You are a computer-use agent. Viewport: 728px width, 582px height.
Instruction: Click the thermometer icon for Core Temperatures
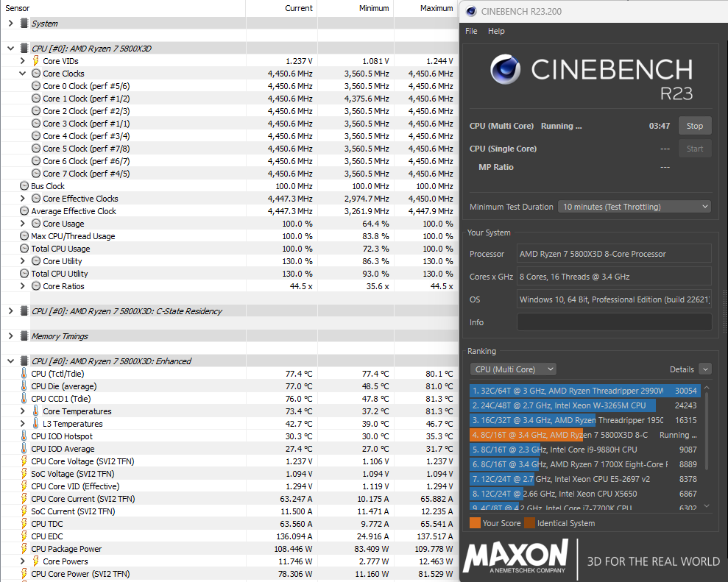(x=36, y=411)
